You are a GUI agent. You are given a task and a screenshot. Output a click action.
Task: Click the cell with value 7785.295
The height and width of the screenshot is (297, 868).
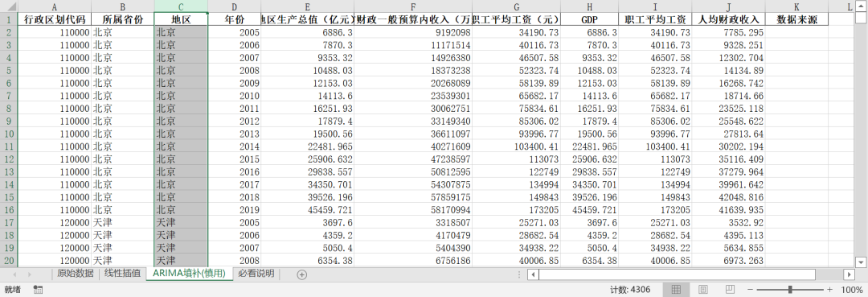pos(729,33)
